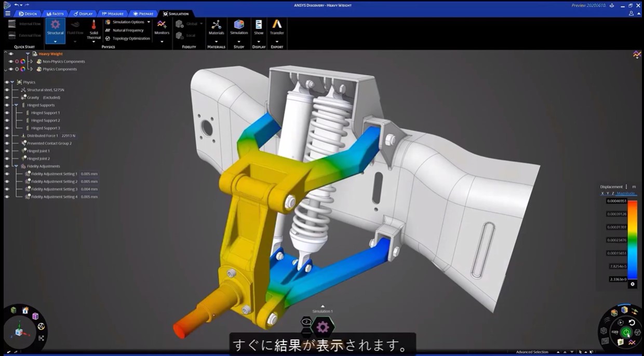Click Topology Optimization in Physics group
644x356 pixels.
[x=128, y=38]
